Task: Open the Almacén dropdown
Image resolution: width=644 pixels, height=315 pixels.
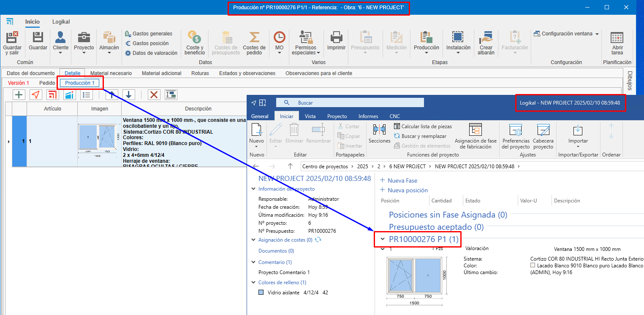Action: 109,53
